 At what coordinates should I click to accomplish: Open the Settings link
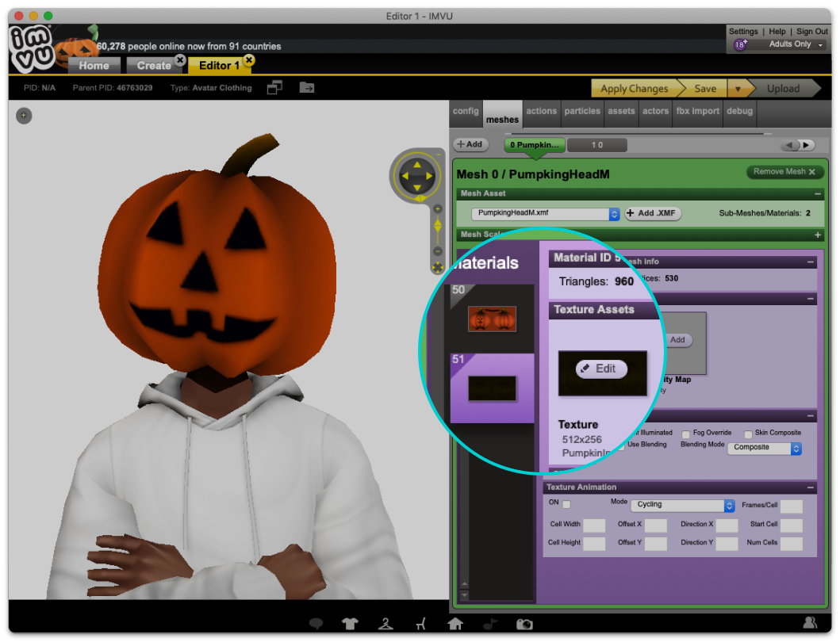pos(743,31)
